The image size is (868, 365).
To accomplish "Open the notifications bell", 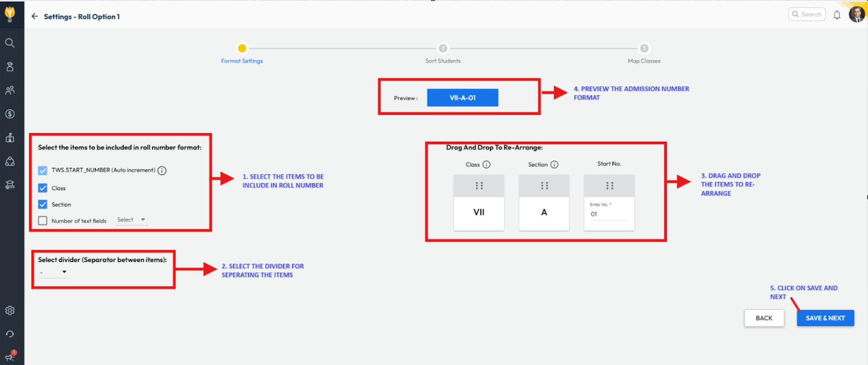I will [837, 15].
